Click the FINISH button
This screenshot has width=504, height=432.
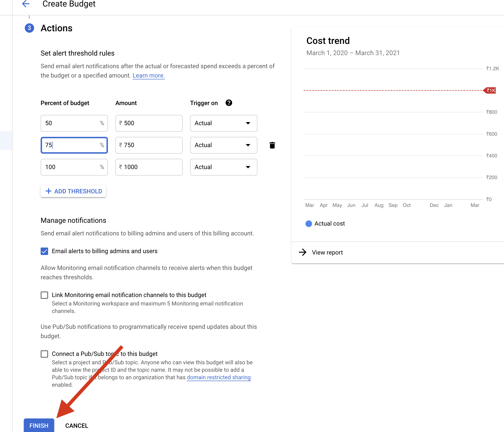pyautogui.click(x=39, y=425)
